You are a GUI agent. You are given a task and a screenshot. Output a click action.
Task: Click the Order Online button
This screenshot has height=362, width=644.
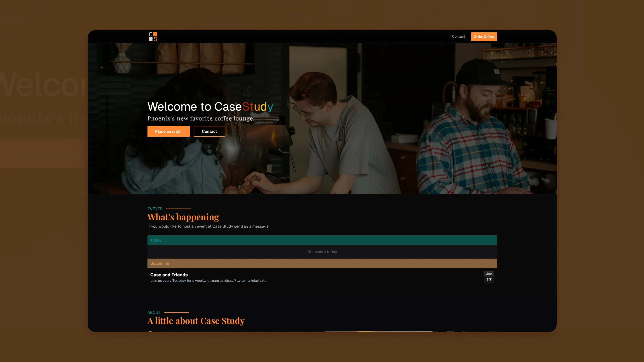click(484, 36)
